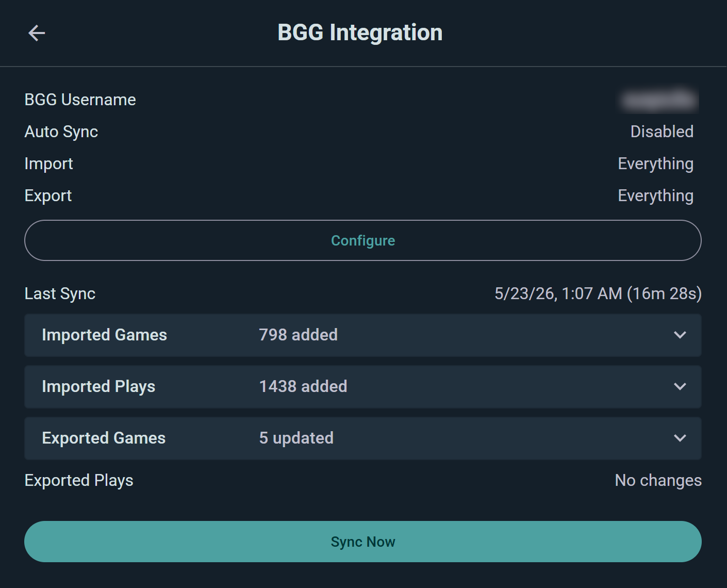The height and width of the screenshot is (588, 727).
Task: Click the 'Exported Plays' label
Action: click(79, 480)
